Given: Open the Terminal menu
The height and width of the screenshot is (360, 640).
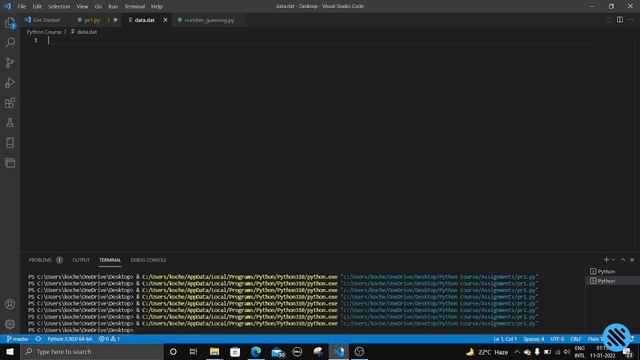Looking at the screenshot, I should 134,6.
